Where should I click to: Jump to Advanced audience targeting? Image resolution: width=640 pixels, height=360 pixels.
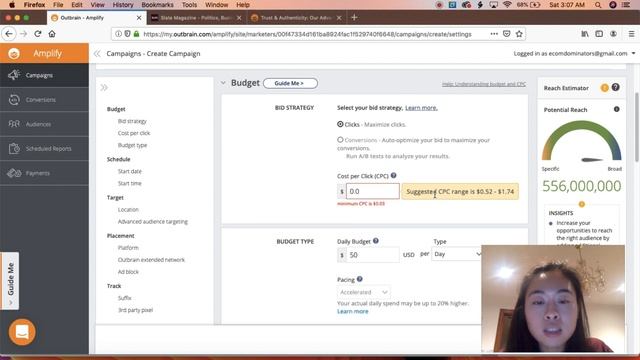click(x=153, y=222)
